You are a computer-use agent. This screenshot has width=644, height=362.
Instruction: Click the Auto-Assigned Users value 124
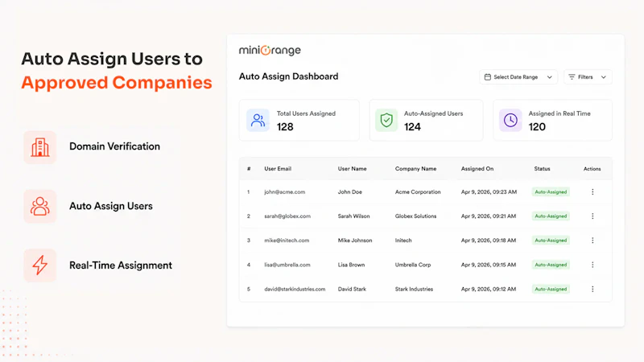[x=412, y=127]
